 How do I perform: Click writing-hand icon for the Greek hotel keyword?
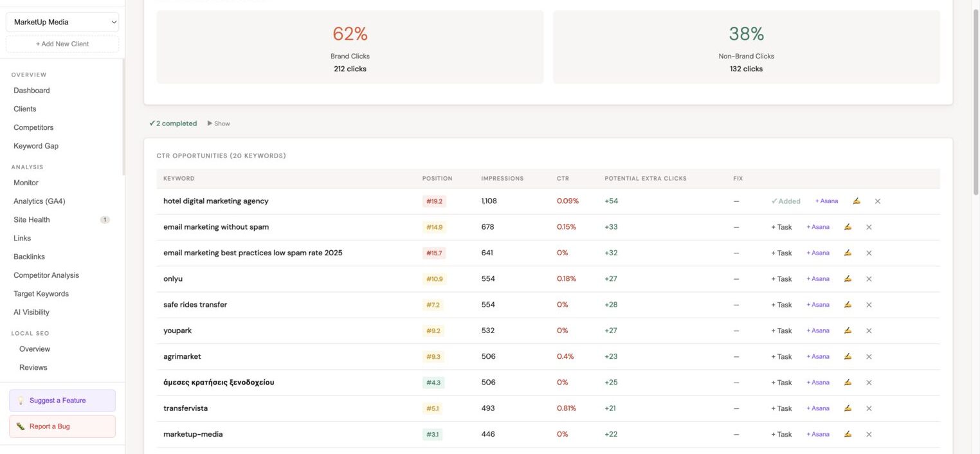848,382
